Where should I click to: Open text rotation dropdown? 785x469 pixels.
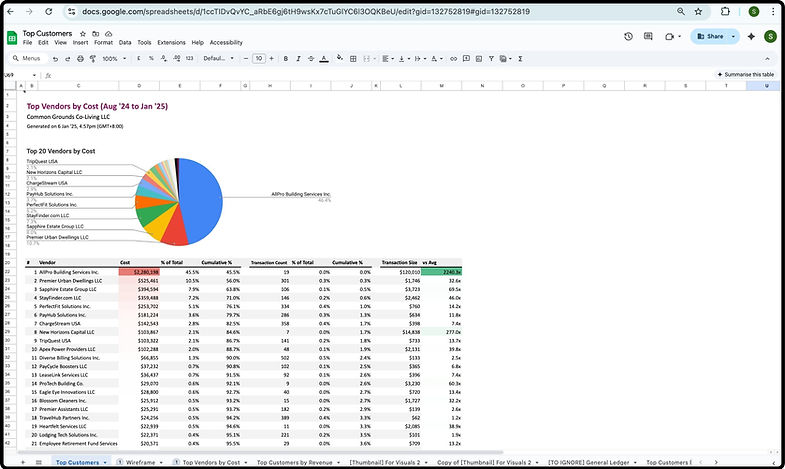[x=437, y=59]
